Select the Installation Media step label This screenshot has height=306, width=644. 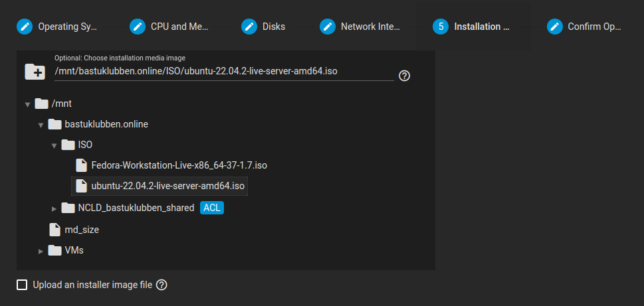pos(483,27)
